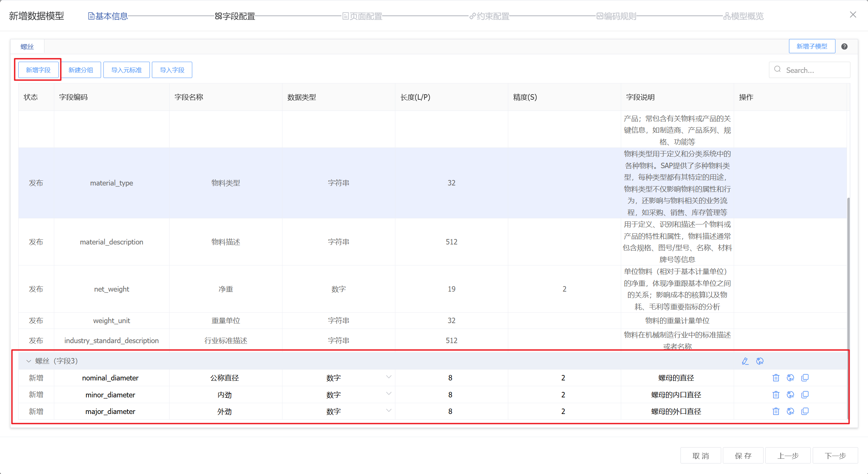Viewport: 868px width, 474px height.
Task: Click the edit pencil icon on 螺丝 group row
Action: 745,361
